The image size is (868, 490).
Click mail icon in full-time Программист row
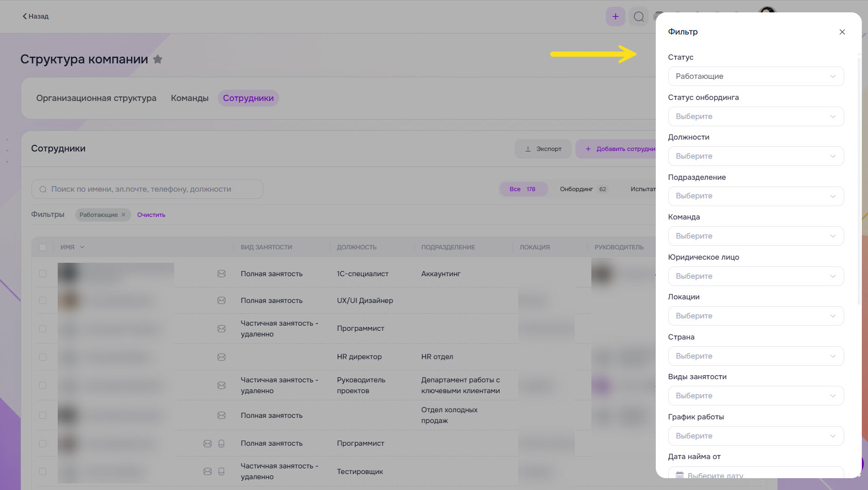pyautogui.click(x=208, y=444)
